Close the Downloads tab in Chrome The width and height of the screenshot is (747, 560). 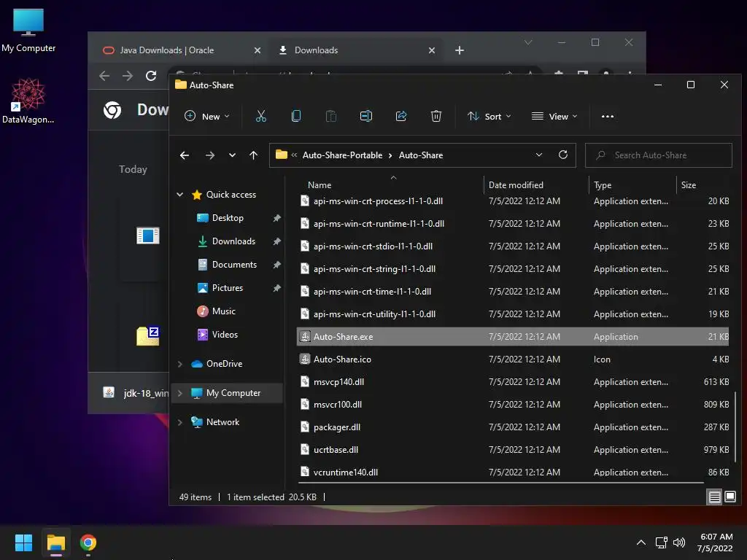click(432, 50)
